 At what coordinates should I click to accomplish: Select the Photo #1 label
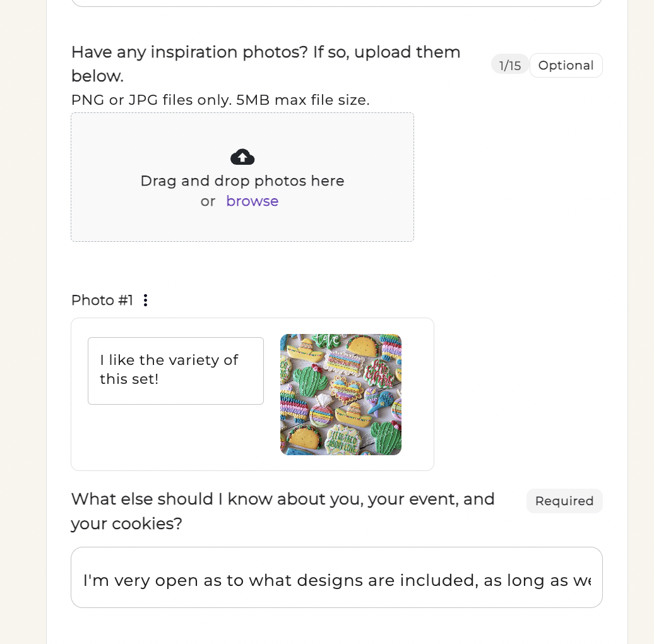pyautogui.click(x=102, y=301)
